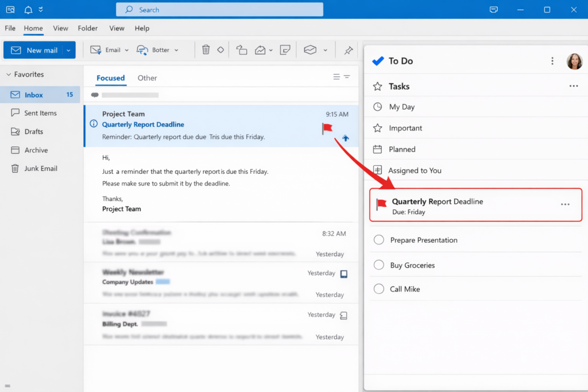
Task: Expand the Botter dropdown in the toolbar
Action: [176, 50]
